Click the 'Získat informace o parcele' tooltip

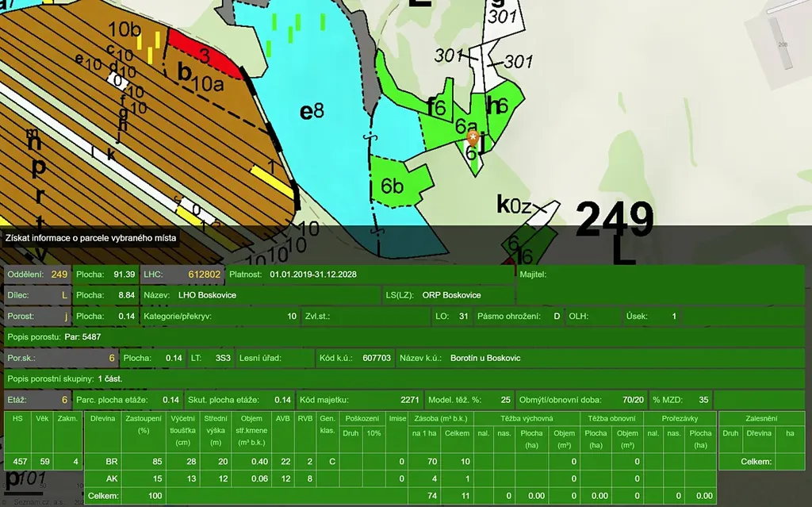(90, 237)
